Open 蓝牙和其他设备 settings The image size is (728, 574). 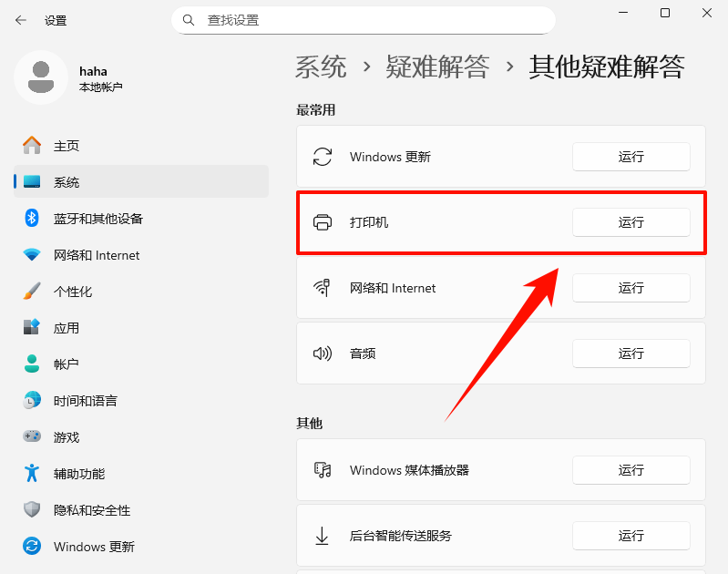coord(141,219)
